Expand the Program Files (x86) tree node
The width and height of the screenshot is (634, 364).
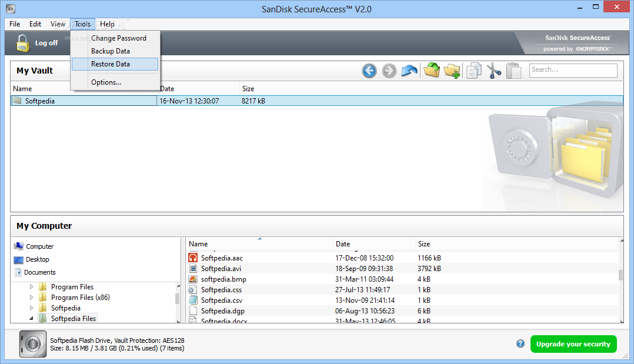pos(32,298)
